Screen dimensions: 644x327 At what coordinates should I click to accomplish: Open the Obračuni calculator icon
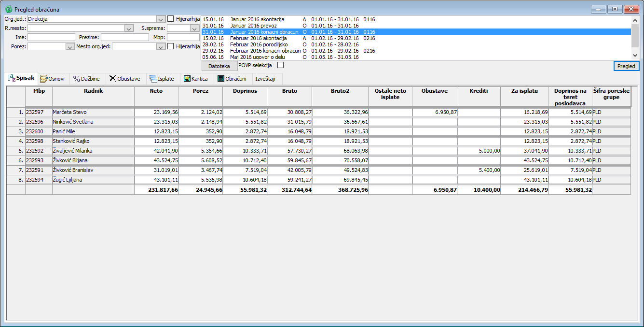[x=220, y=79]
